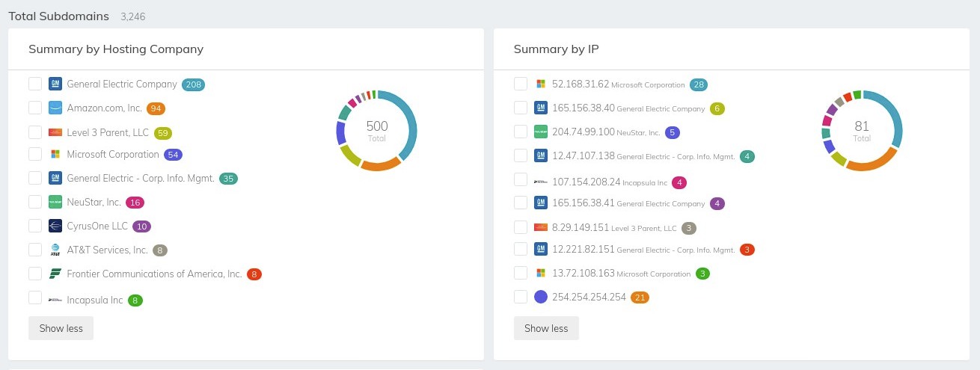980x370 pixels.
Task: Click the Summary by Hosting Company heading
Action: (116, 49)
